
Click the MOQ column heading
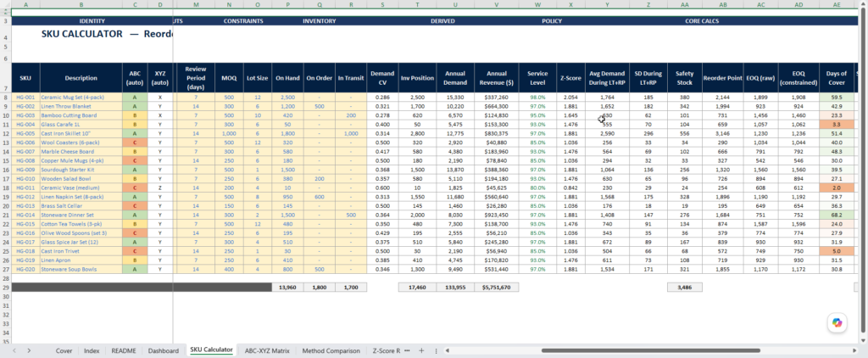(229, 78)
